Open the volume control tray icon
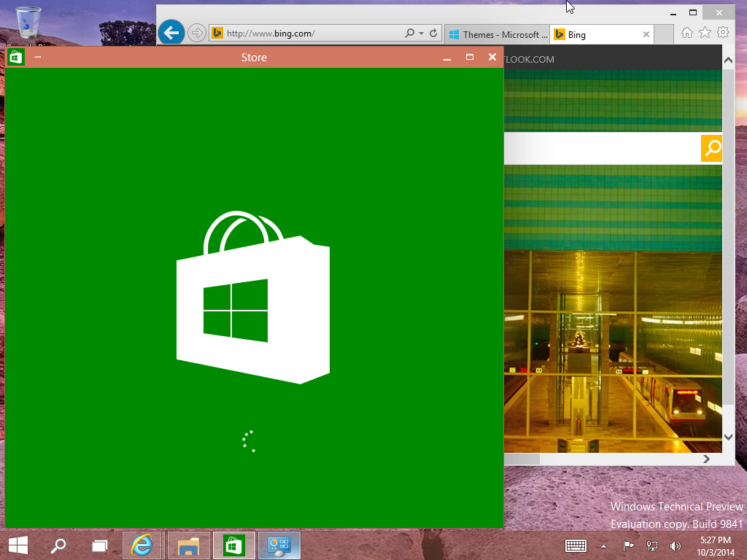 click(x=675, y=545)
